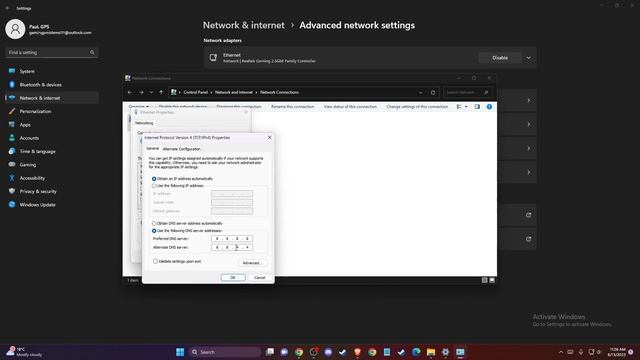This screenshot has width=640, height=360.
Task: Select the General tab in IPv4 Properties
Action: click(x=152, y=149)
